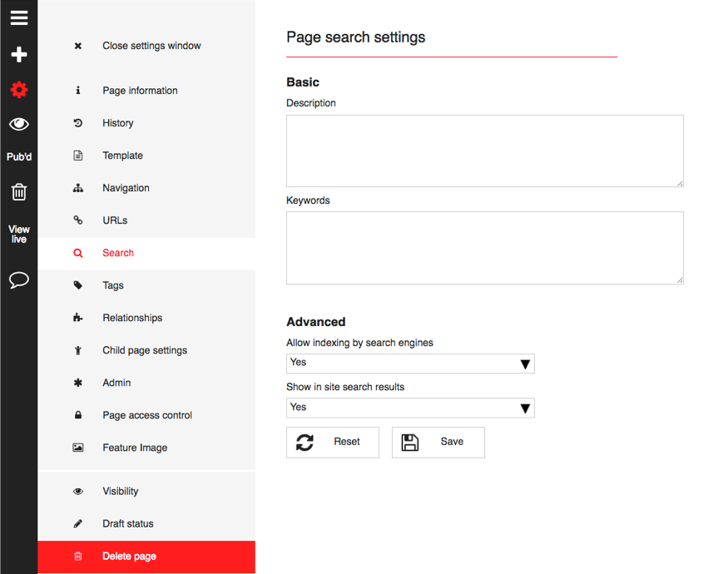Click inside the Keywords text area
The width and height of the screenshot is (728, 574).
point(485,248)
